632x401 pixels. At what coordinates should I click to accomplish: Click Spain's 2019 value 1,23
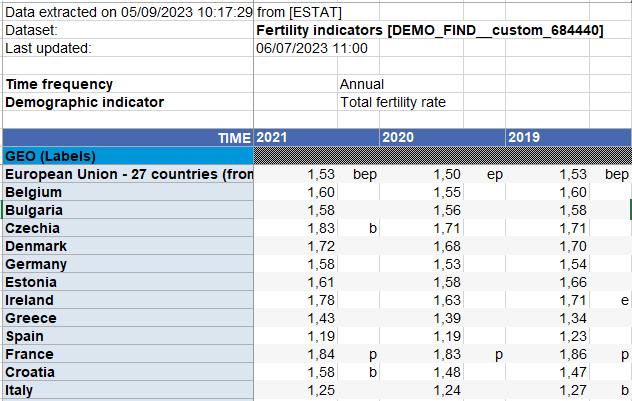(x=573, y=336)
